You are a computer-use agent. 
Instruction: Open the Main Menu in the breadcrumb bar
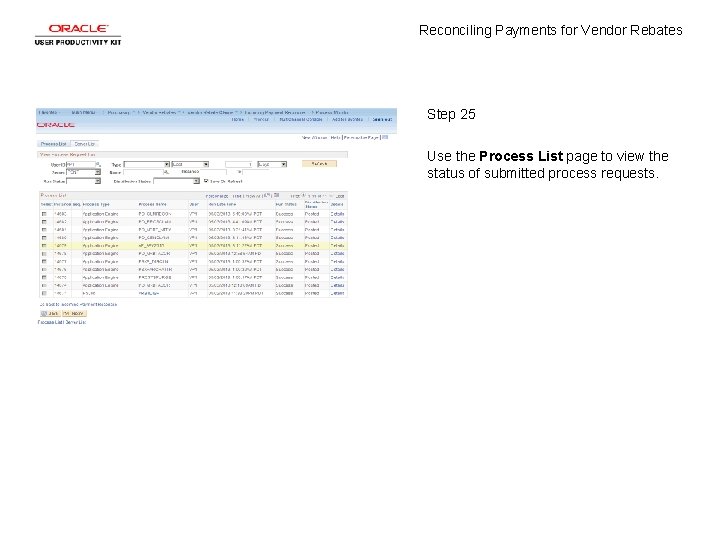click(84, 112)
